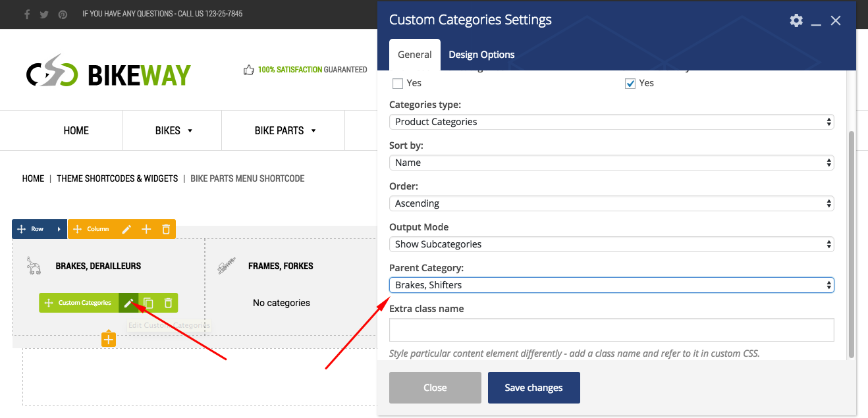Open the Facebook social icon
The width and height of the screenshot is (868, 418).
pyautogui.click(x=27, y=14)
